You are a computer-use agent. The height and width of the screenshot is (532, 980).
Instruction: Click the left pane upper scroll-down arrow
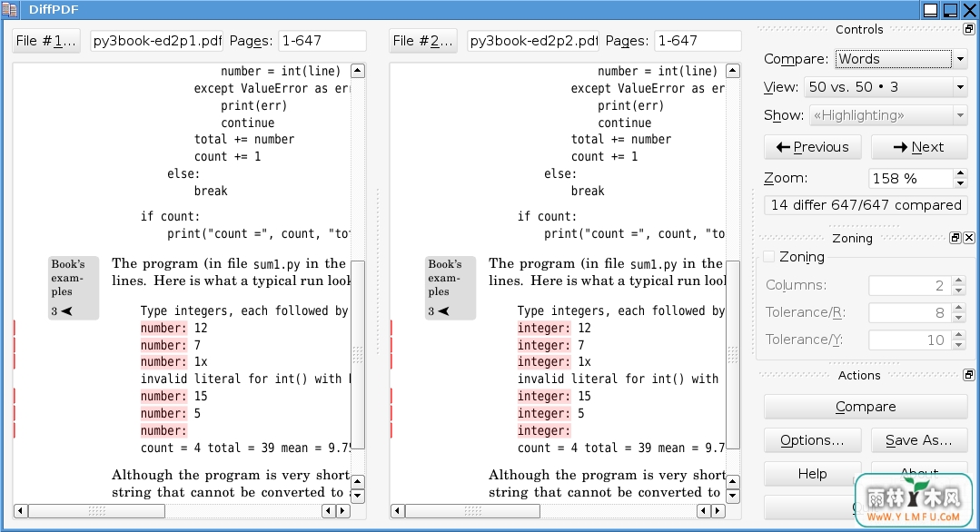point(358,481)
